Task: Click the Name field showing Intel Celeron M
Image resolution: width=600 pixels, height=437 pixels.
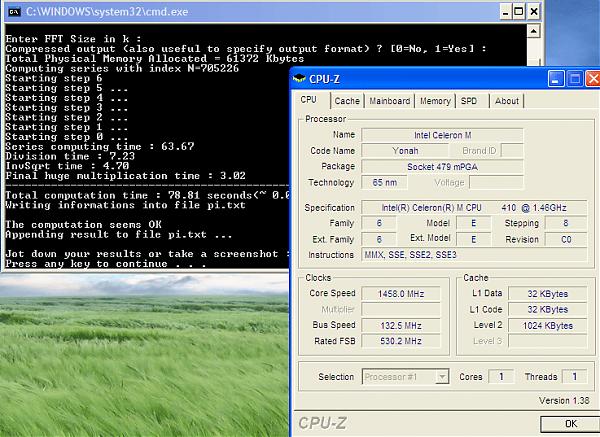Action: click(442, 135)
